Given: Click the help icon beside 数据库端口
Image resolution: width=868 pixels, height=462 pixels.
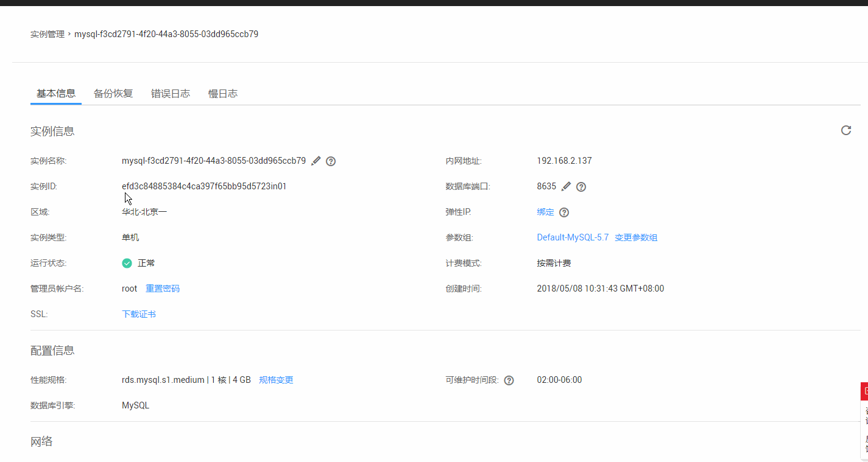Looking at the screenshot, I should [580, 186].
